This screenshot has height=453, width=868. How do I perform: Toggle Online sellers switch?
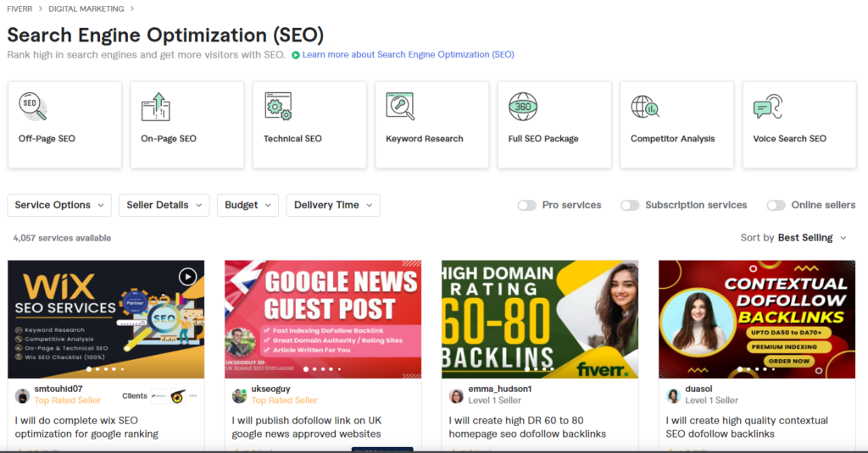pyautogui.click(x=776, y=205)
